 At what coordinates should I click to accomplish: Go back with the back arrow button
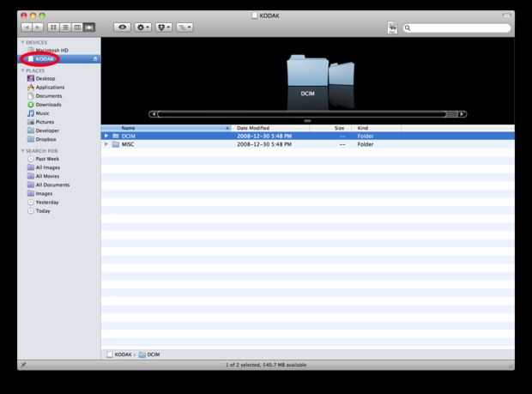pyautogui.click(x=27, y=27)
